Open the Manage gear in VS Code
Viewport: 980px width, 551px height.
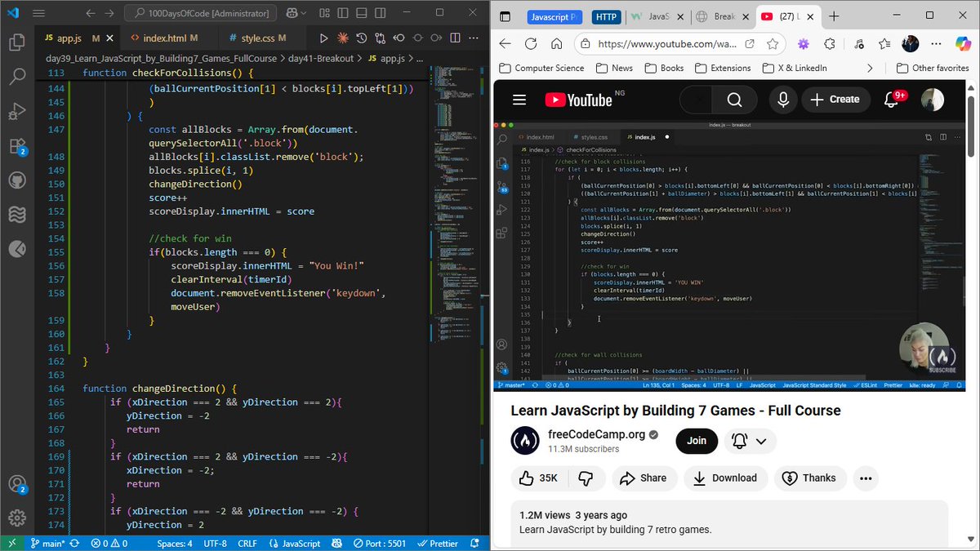18,518
